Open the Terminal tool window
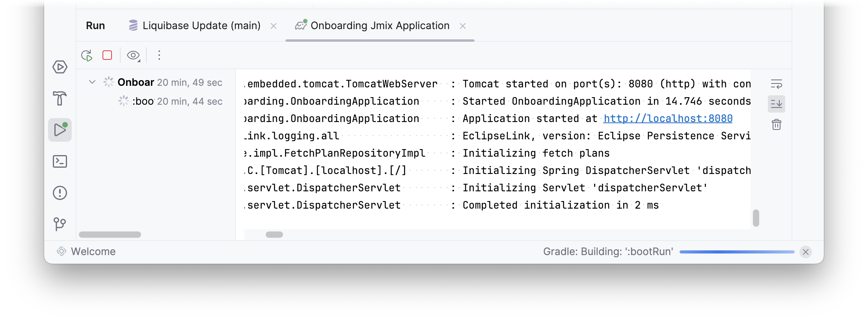Viewport: 868px width, 322px height. coord(60,161)
